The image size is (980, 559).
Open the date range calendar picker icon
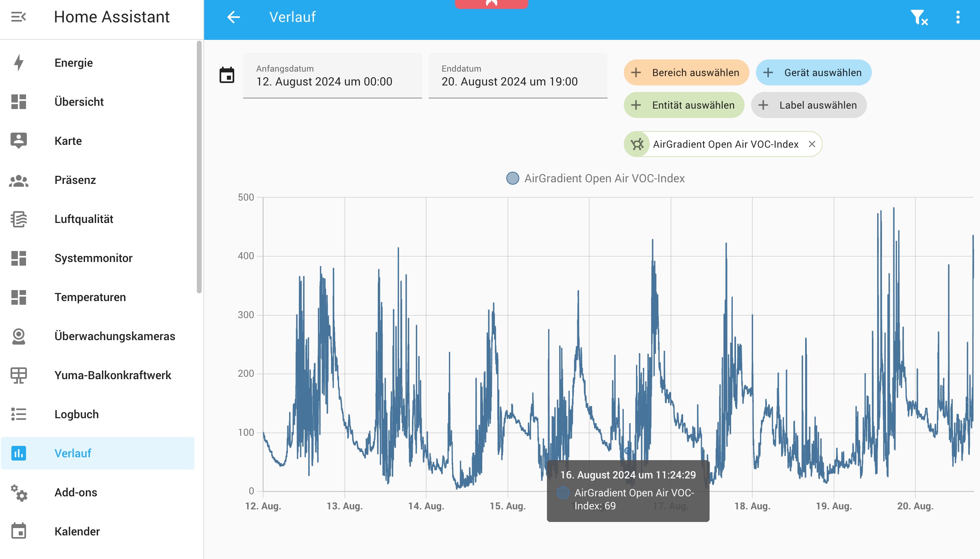click(x=227, y=75)
